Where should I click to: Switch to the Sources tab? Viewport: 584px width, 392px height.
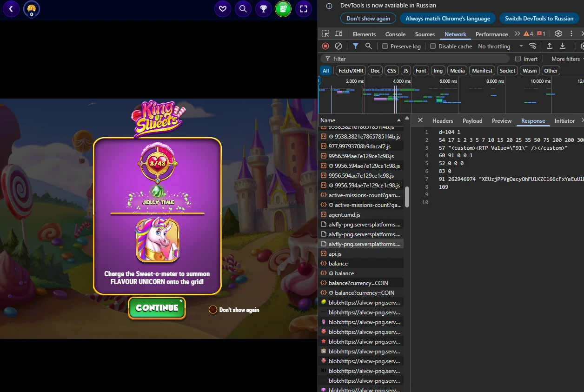click(425, 34)
